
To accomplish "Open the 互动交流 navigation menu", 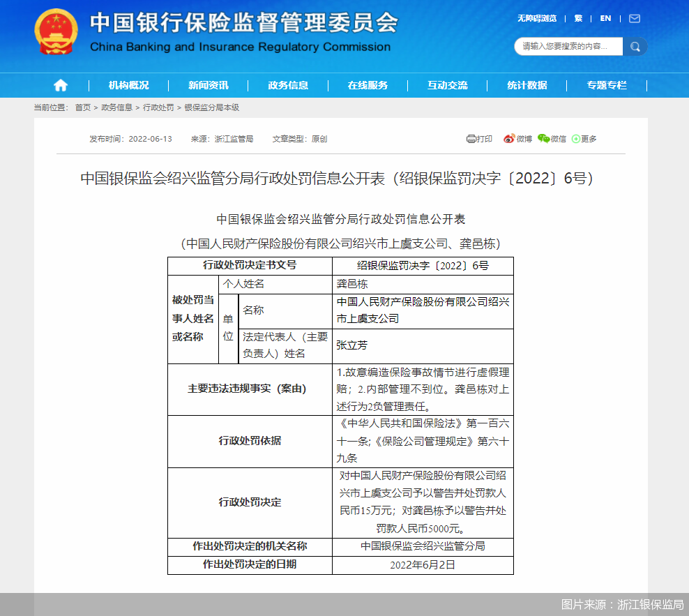I will click(447, 85).
